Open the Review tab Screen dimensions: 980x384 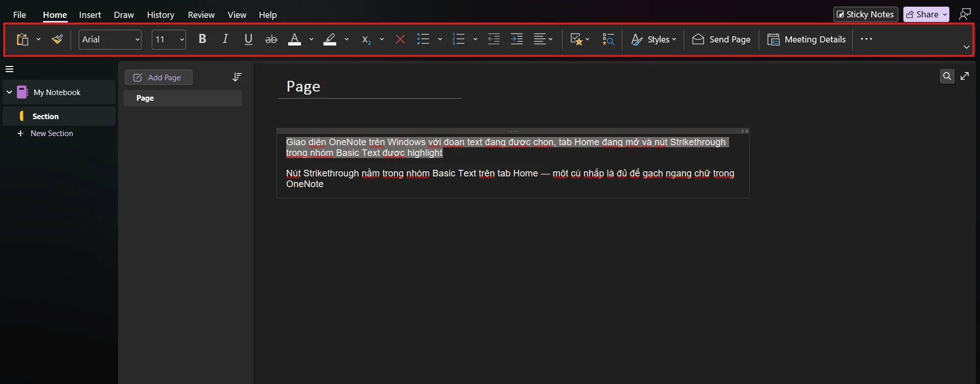tap(201, 15)
